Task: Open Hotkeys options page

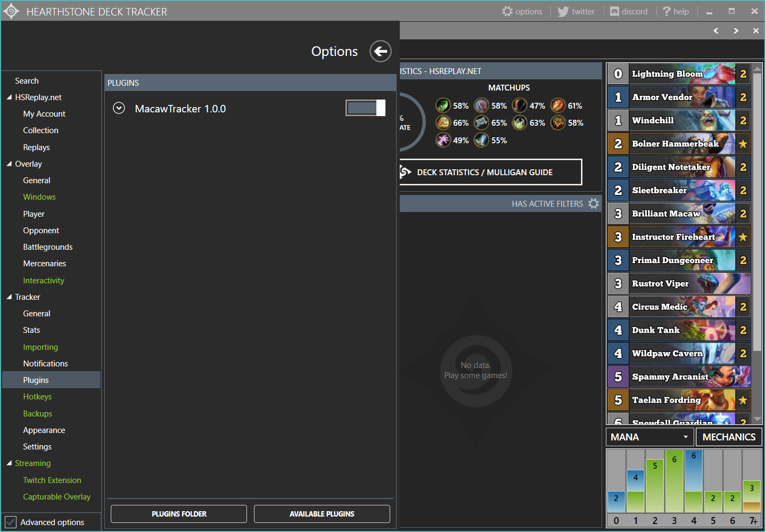Action: coord(37,397)
